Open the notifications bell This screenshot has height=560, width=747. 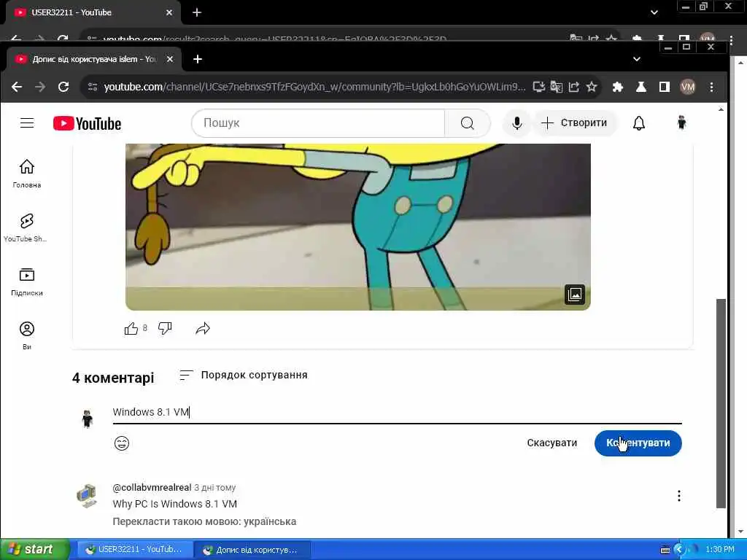tap(639, 122)
